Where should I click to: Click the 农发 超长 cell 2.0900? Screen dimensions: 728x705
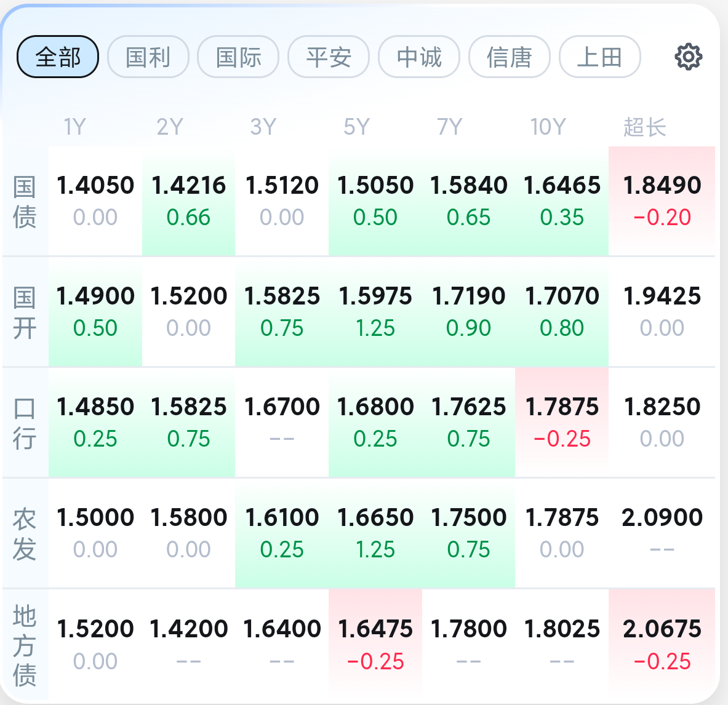tap(662, 533)
